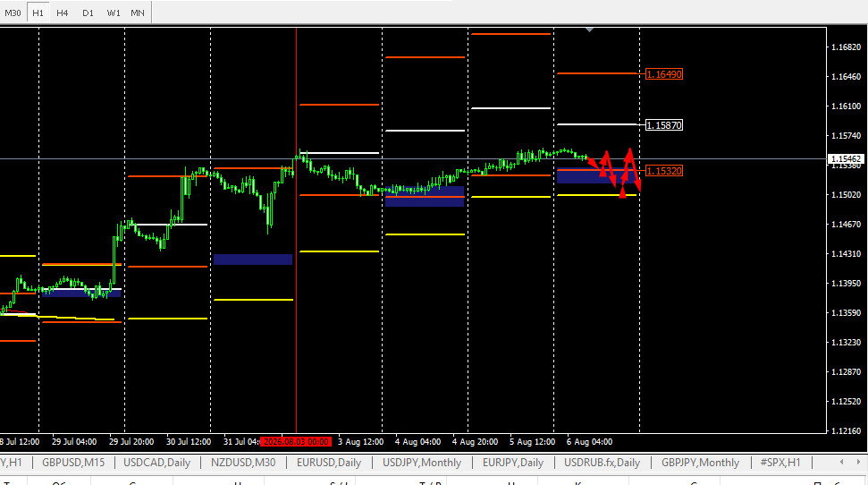
Task: Click the 3 Aug 12:00 time axis label
Action: point(361,442)
